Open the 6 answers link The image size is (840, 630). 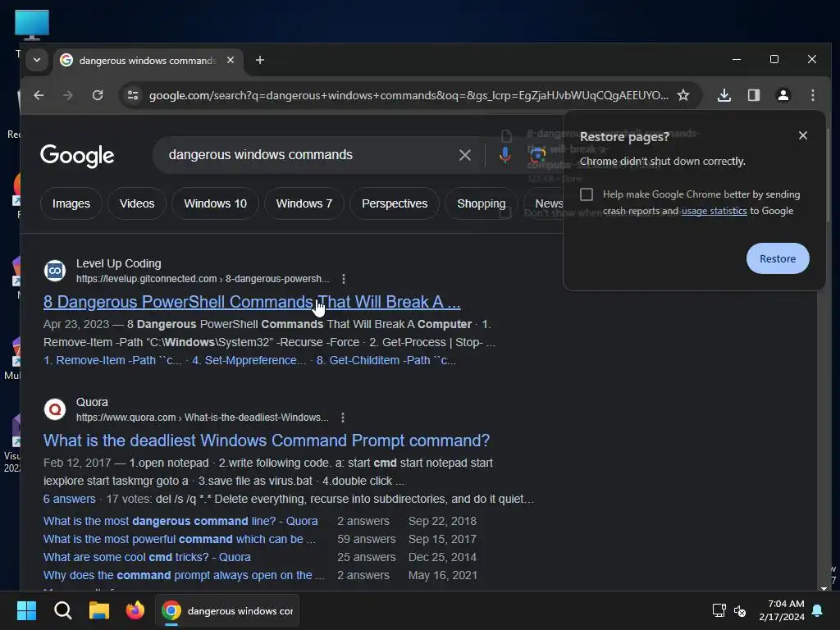69,499
